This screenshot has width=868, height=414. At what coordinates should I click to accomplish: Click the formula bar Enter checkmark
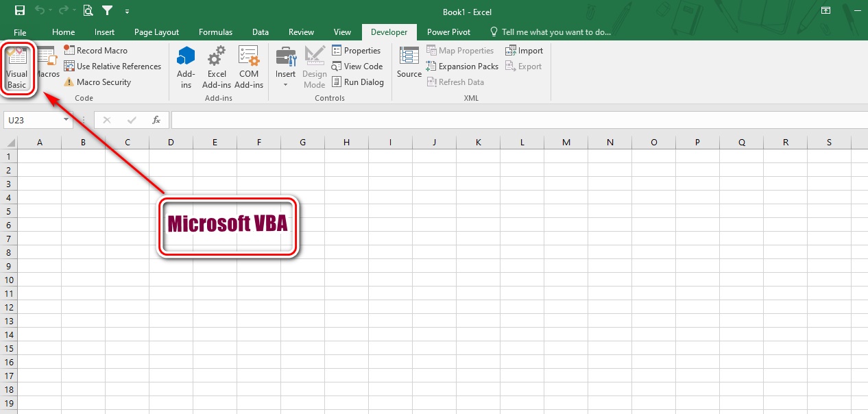pyautogui.click(x=132, y=120)
